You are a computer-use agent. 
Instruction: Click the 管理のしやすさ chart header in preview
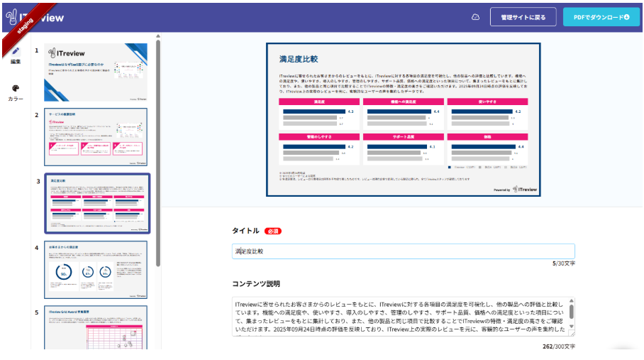pyautogui.click(x=319, y=137)
